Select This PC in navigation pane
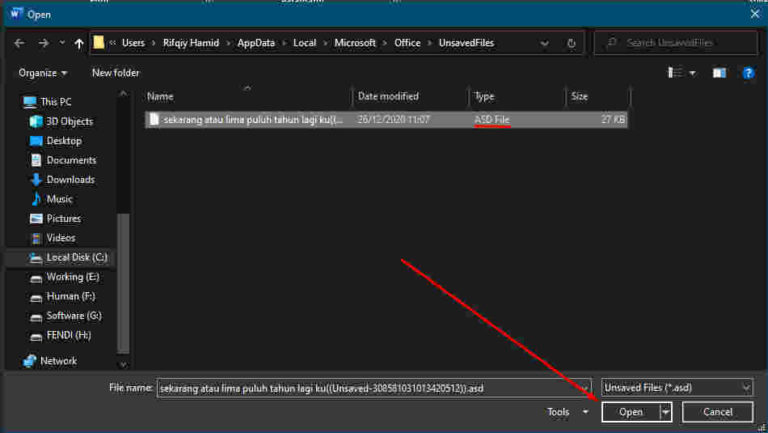 coord(48,102)
